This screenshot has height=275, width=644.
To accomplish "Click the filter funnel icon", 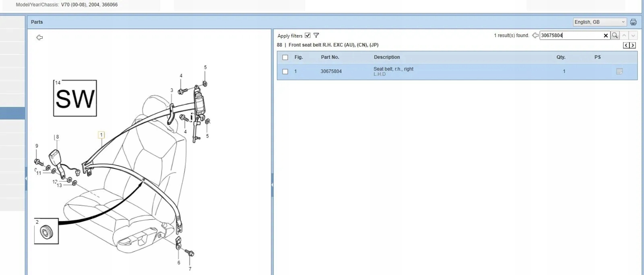I will pos(316,35).
